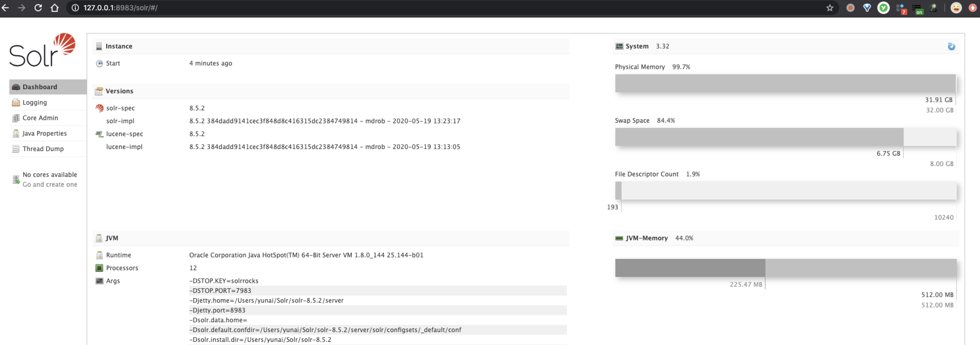Click the Physical Memory usage bar
980x345 pixels.
pos(785,83)
